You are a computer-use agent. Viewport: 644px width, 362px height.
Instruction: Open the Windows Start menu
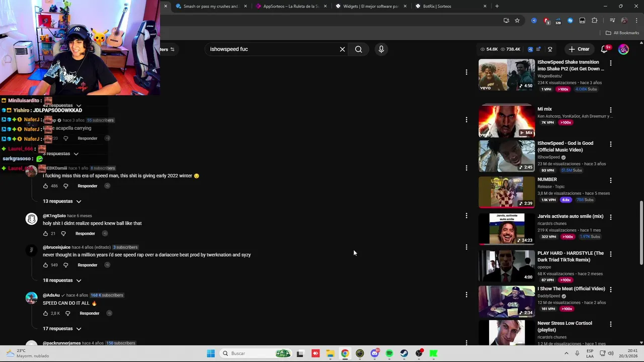[211, 353]
